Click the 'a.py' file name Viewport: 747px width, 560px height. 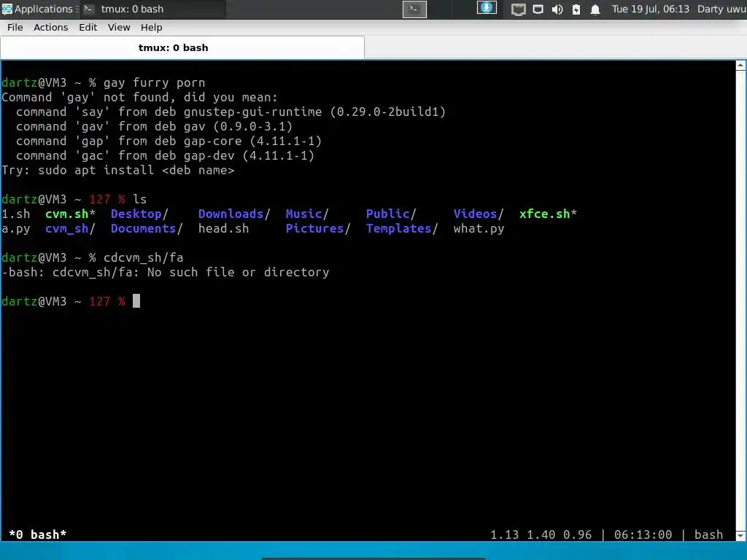16,228
